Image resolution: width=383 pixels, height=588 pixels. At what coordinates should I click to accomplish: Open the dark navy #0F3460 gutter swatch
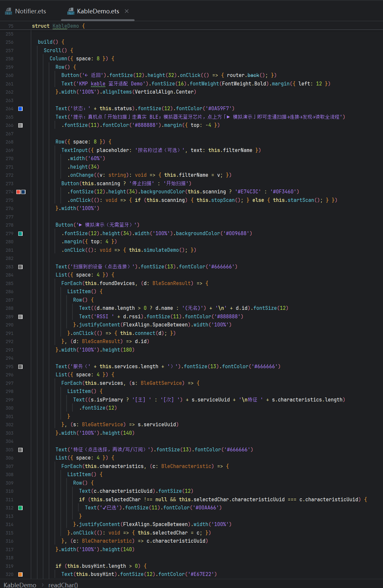(23, 192)
